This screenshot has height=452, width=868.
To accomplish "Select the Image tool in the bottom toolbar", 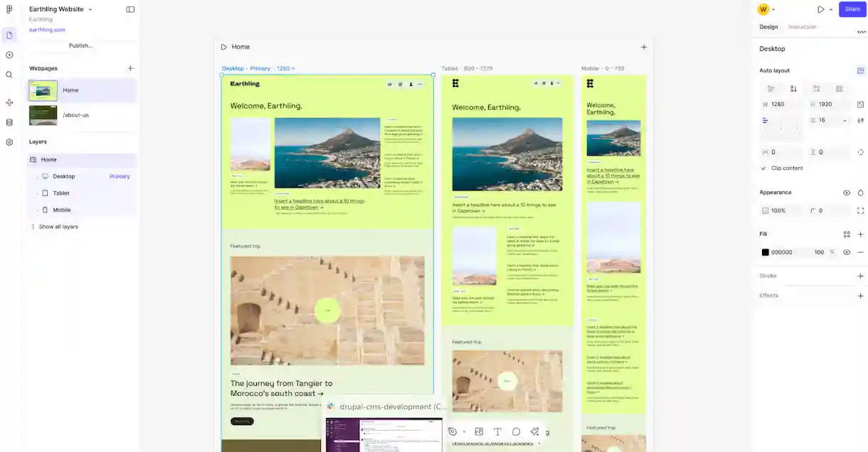I will pyautogui.click(x=479, y=431).
